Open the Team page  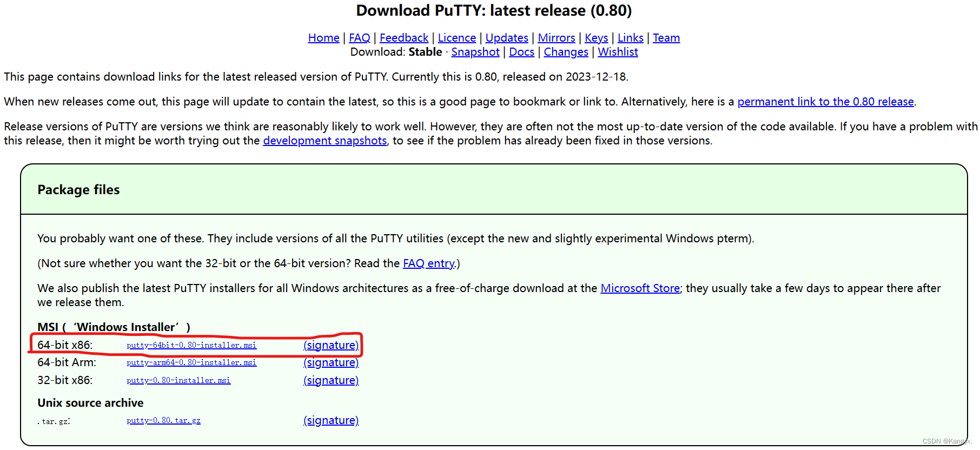tap(666, 38)
